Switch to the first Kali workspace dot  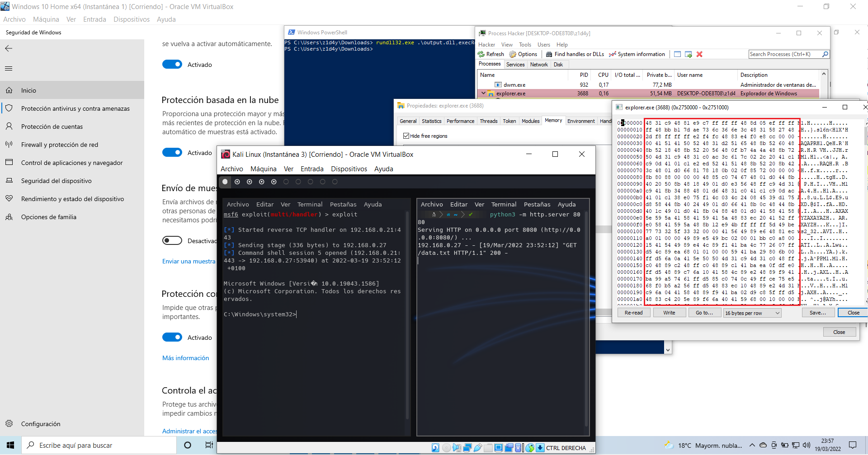225,182
